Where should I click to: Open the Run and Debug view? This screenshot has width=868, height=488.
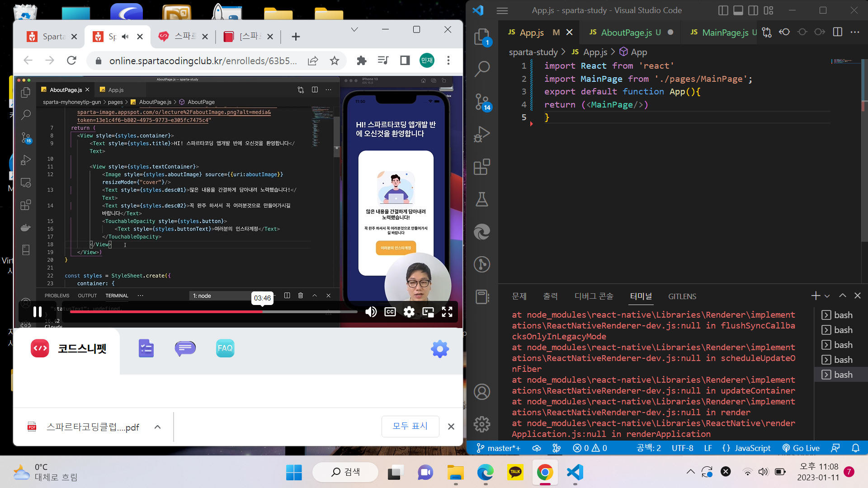482,134
